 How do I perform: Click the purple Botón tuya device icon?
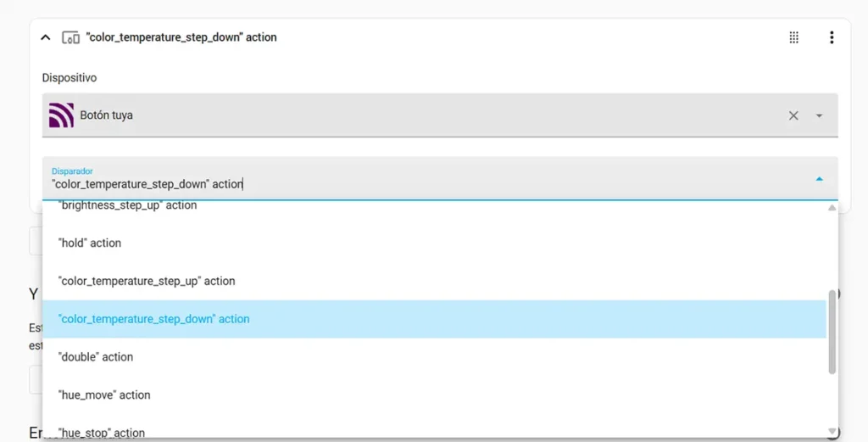[x=61, y=115]
